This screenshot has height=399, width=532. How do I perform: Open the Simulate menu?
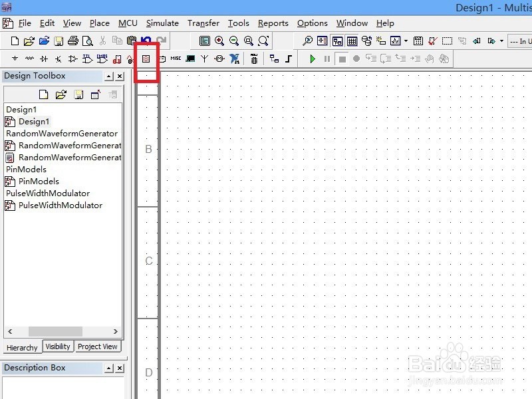(x=162, y=23)
